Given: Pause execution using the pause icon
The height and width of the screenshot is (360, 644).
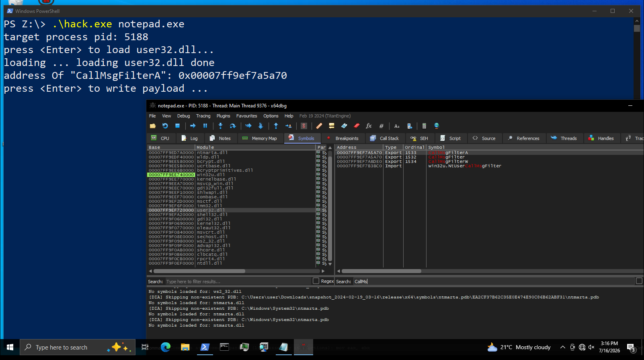Looking at the screenshot, I should pos(205,126).
